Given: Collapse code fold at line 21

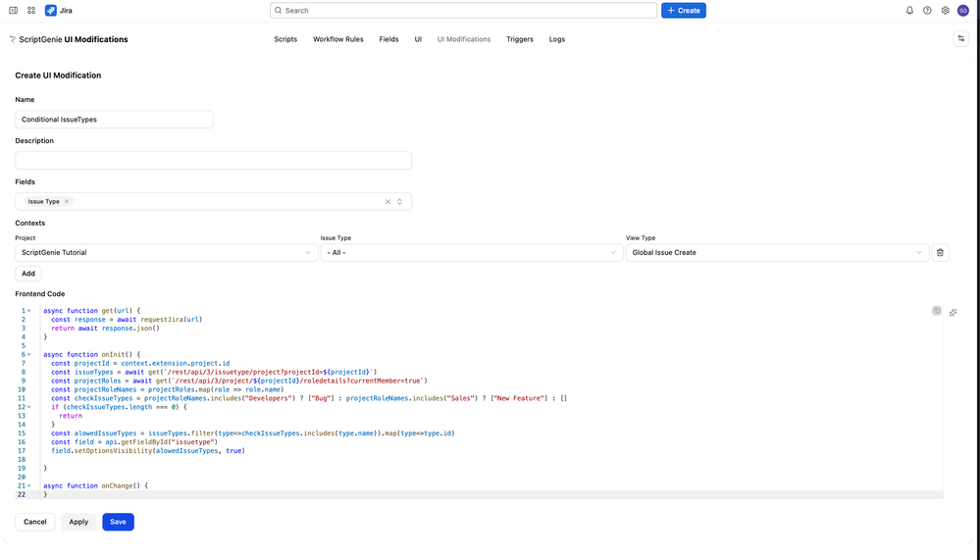Looking at the screenshot, I should (x=28, y=485).
